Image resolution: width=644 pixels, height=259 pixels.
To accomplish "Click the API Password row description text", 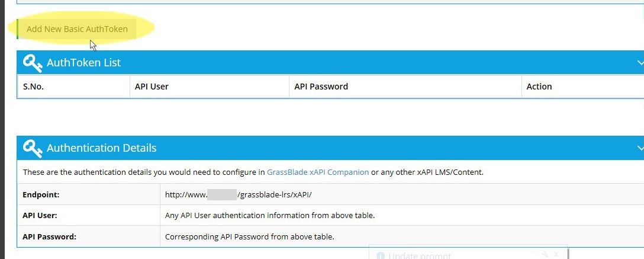I will [x=250, y=237].
